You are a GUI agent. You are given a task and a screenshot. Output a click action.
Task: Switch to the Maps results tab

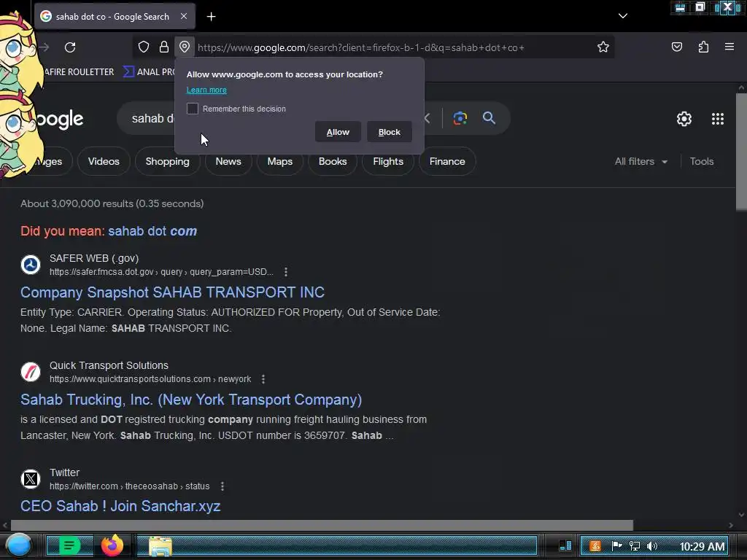[x=279, y=161]
